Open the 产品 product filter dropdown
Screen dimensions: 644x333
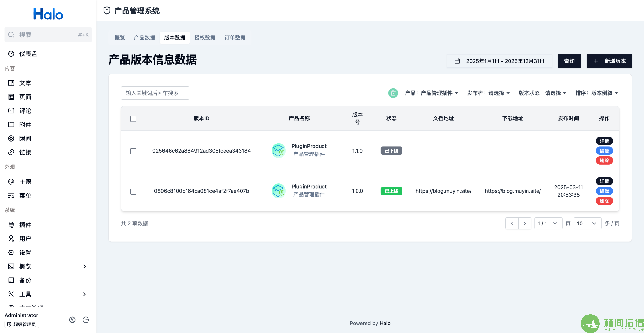click(431, 93)
